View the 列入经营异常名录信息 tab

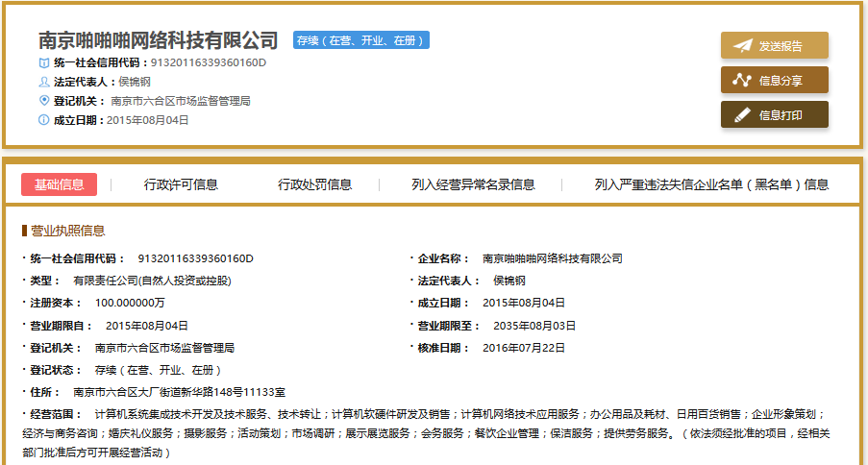[473, 184]
